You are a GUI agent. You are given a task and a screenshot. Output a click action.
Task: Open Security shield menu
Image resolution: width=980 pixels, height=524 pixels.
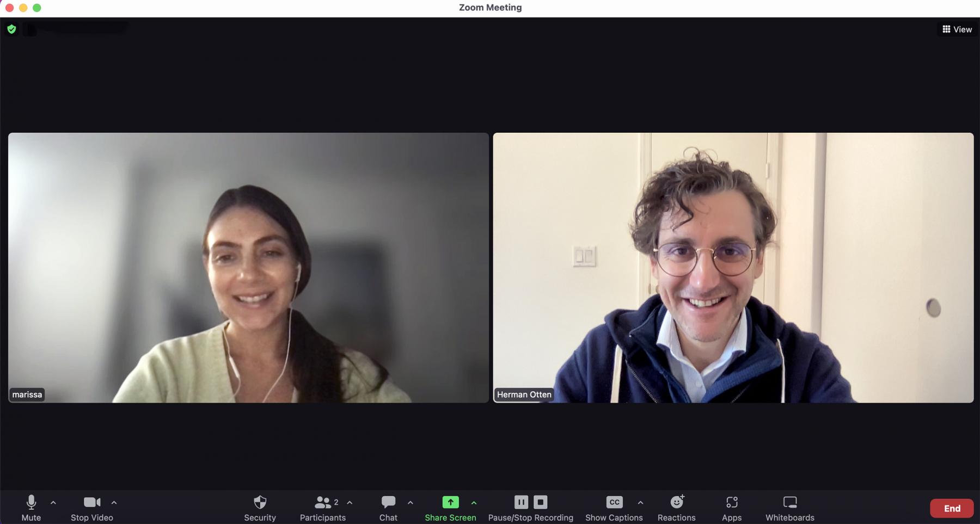point(260,508)
